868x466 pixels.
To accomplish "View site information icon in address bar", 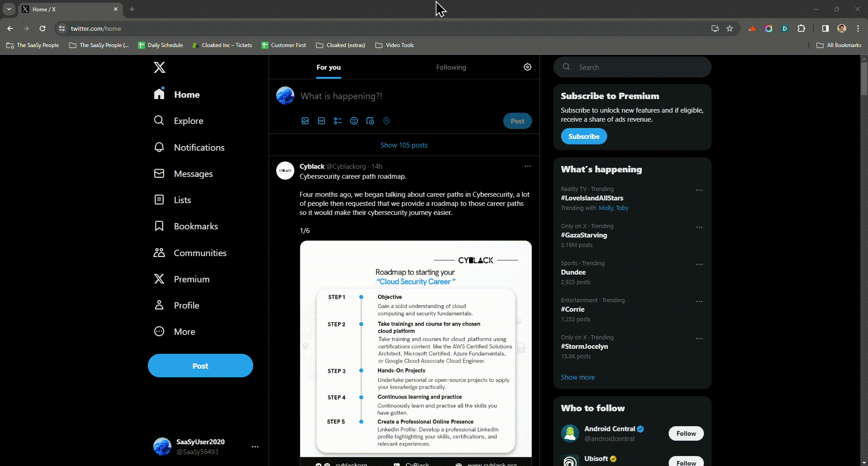I will [x=62, y=29].
